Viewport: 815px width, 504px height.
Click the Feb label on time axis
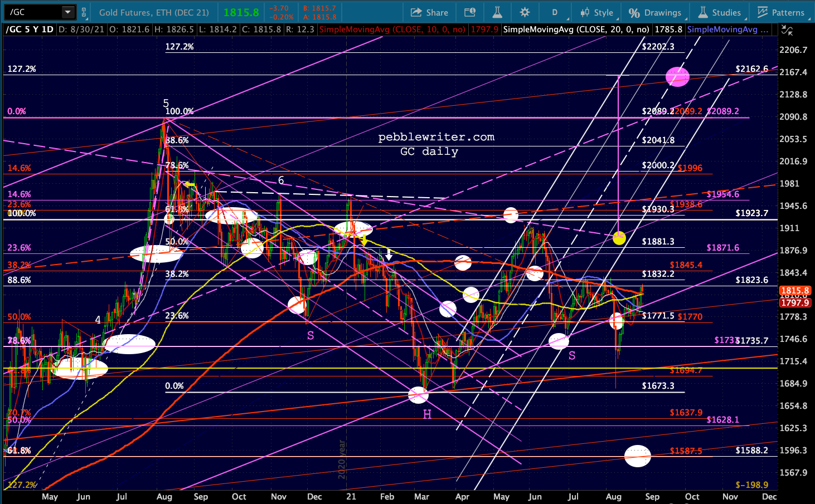pos(387,497)
